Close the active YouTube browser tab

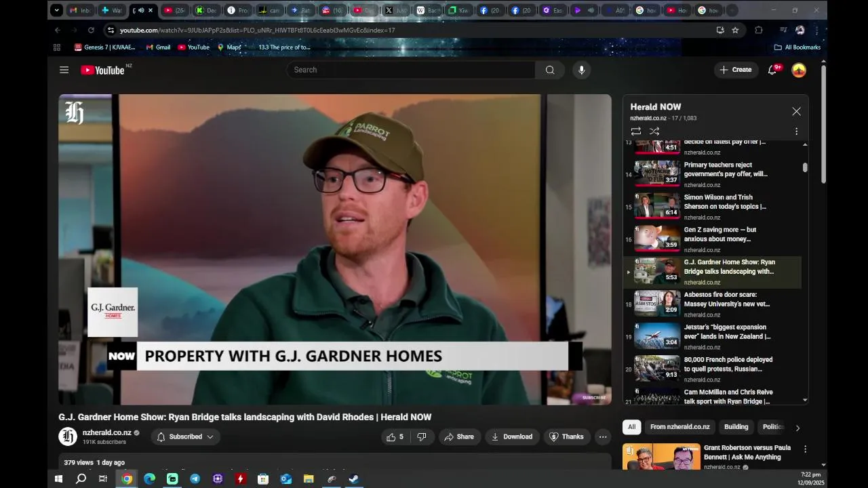[151, 10]
